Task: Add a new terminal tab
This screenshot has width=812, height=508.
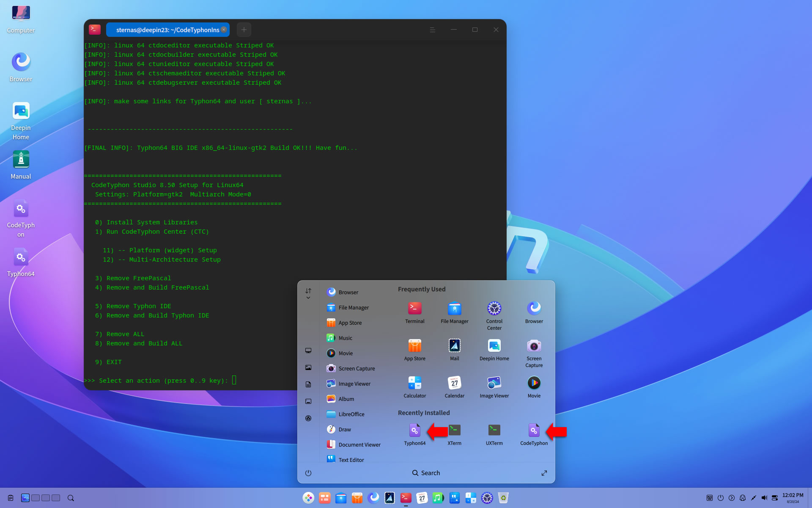Action: point(244,30)
